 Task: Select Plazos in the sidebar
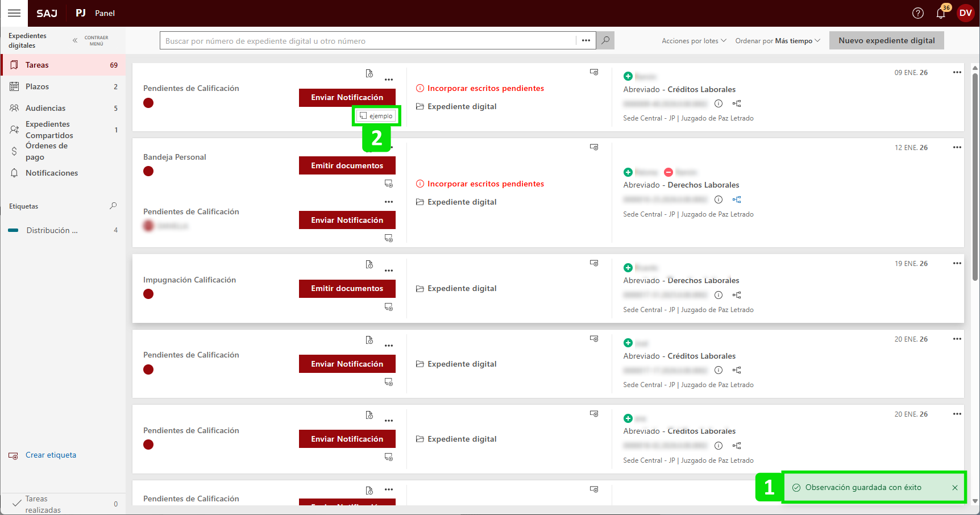pyautogui.click(x=37, y=86)
